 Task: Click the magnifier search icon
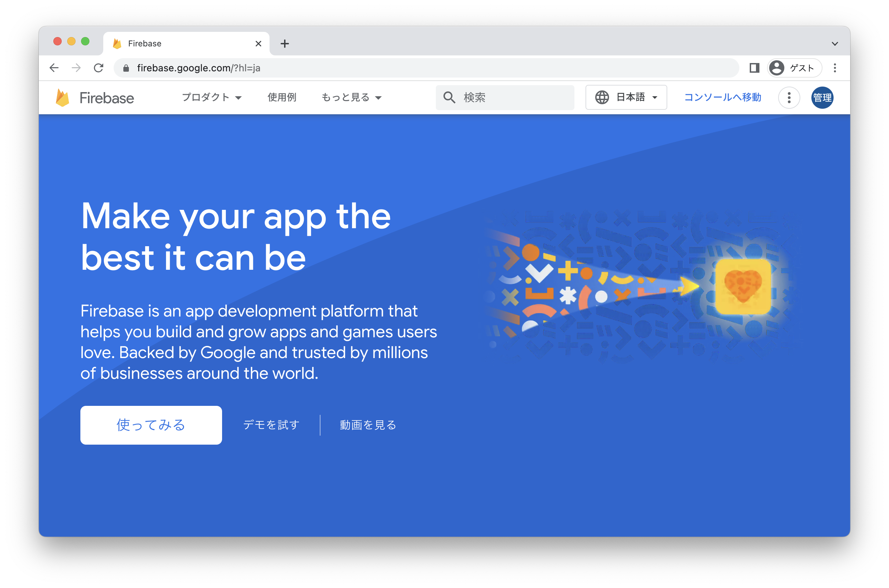click(449, 98)
